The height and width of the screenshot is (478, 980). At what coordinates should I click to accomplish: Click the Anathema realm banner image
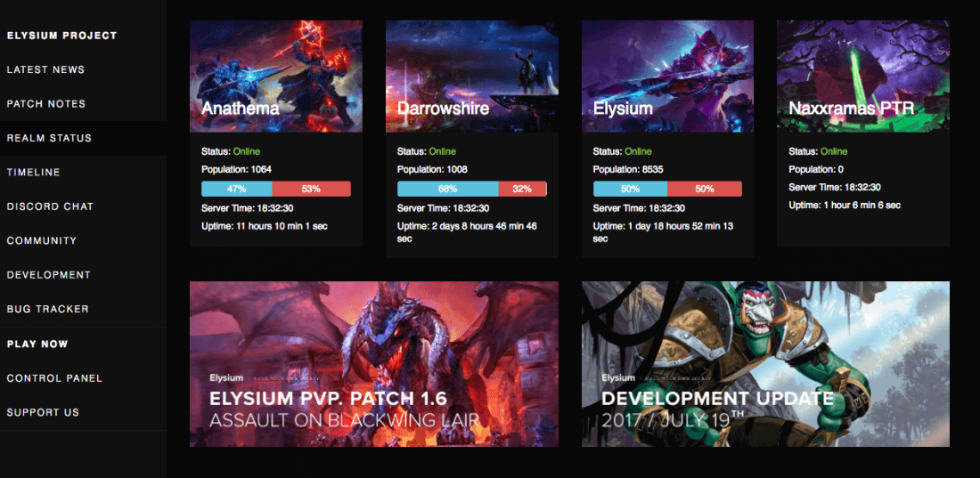click(275, 77)
